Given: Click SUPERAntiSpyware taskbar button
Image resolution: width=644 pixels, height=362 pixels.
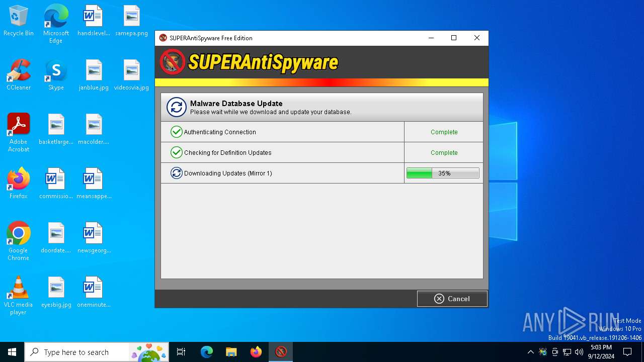Looking at the screenshot, I should 281,352.
